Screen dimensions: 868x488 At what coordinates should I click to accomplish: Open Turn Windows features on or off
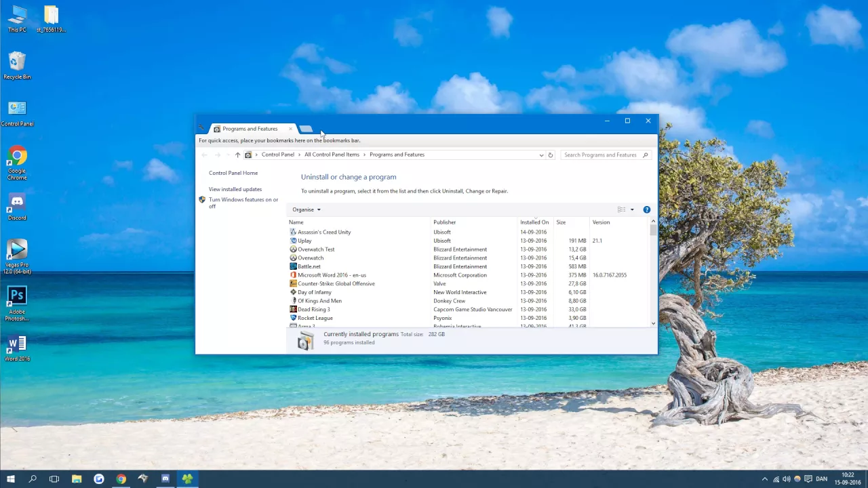pyautogui.click(x=243, y=203)
